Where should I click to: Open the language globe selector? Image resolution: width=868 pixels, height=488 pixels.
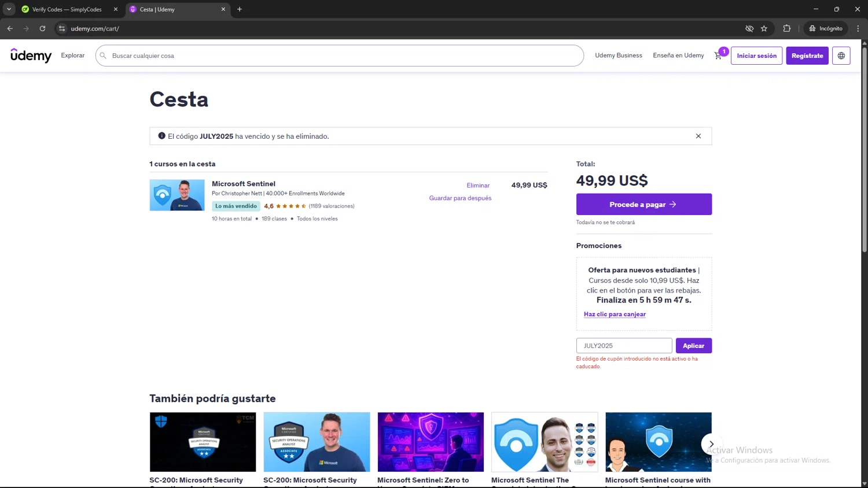(841, 56)
